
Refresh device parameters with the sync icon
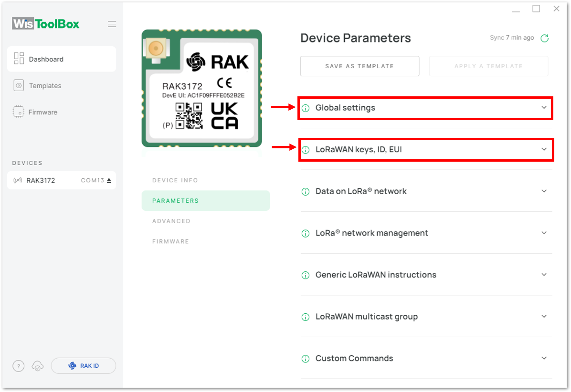click(544, 38)
